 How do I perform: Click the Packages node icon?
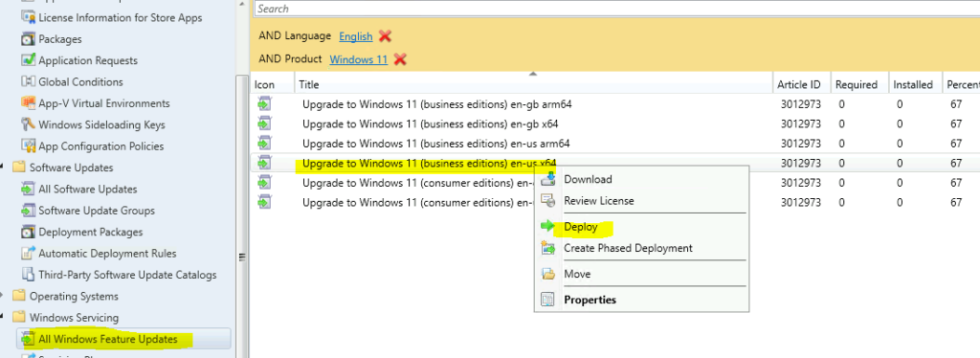[x=28, y=39]
